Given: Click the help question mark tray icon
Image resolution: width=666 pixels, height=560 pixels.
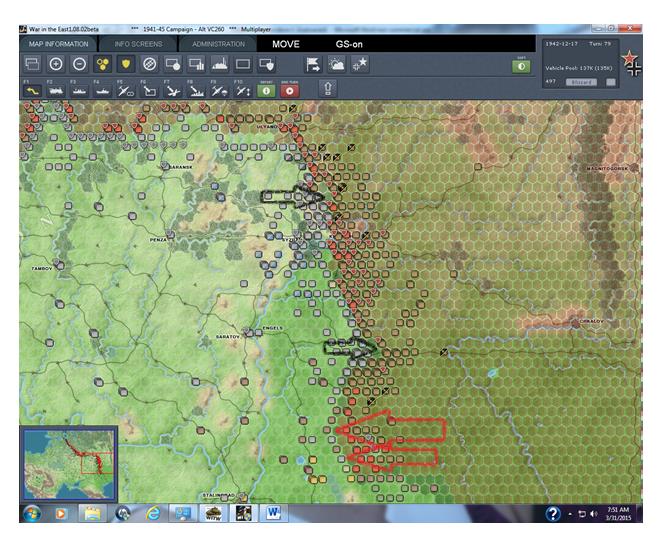Looking at the screenshot, I should click(x=553, y=514).
